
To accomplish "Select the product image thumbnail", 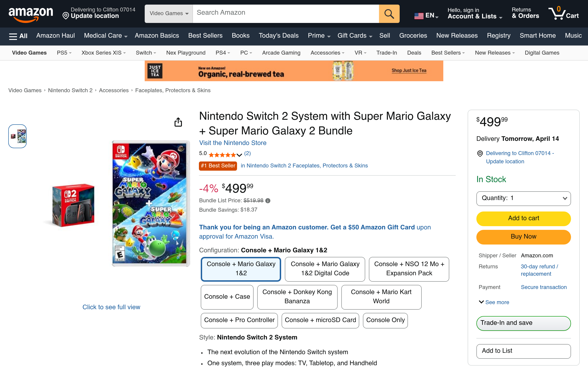I will [x=17, y=136].
